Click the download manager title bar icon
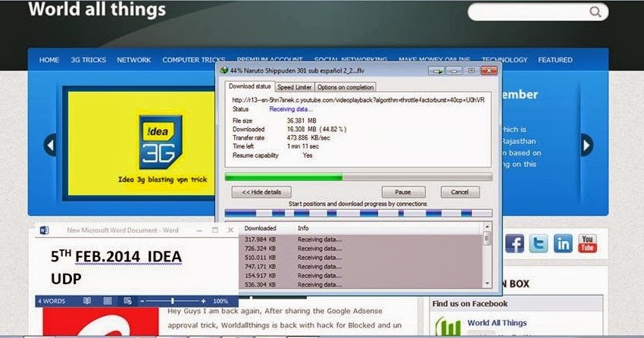Viewport: 644px width, 338px height. click(x=224, y=70)
